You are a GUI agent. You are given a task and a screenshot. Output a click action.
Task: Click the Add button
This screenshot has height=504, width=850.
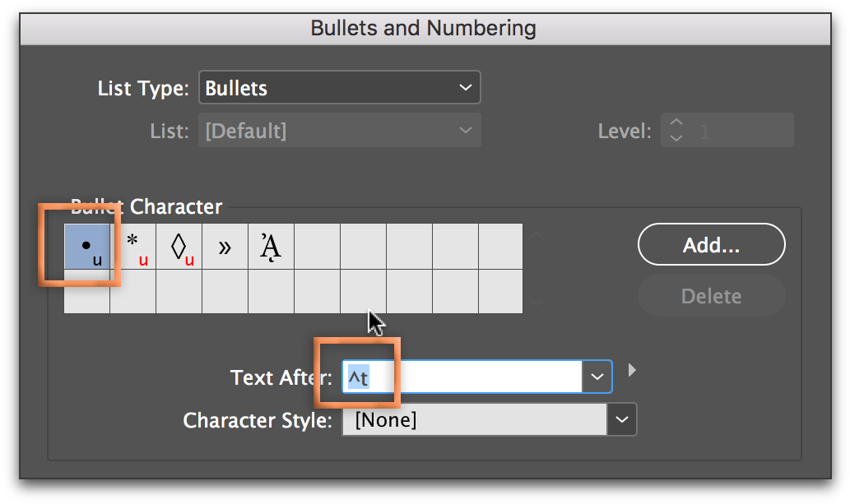[x=711, y=244]
